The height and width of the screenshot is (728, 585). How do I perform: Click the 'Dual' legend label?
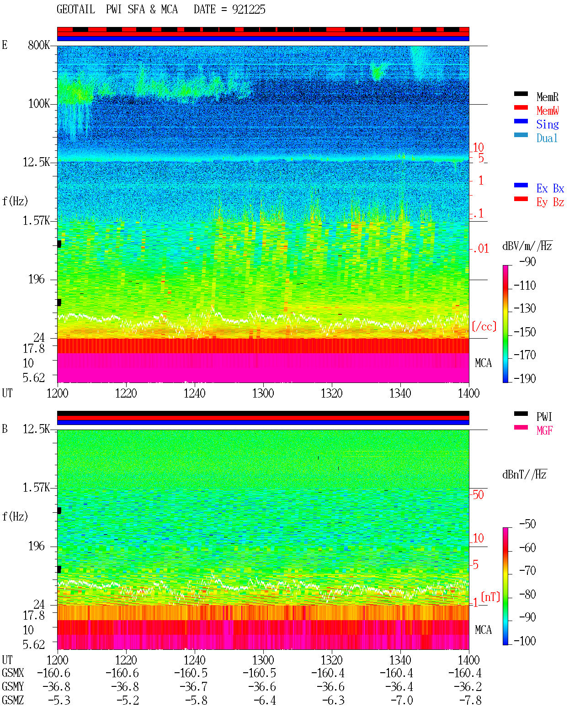[x=548, y=138]
